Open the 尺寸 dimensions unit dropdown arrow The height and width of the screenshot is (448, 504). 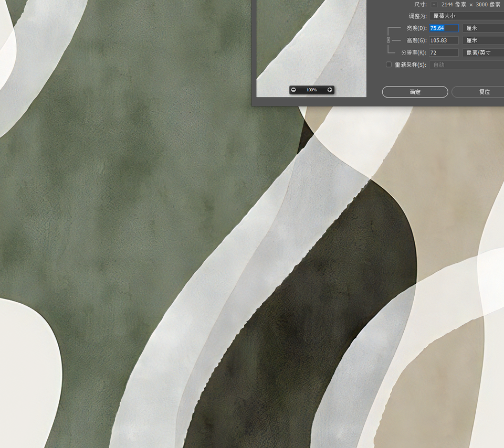coord(434,4)
